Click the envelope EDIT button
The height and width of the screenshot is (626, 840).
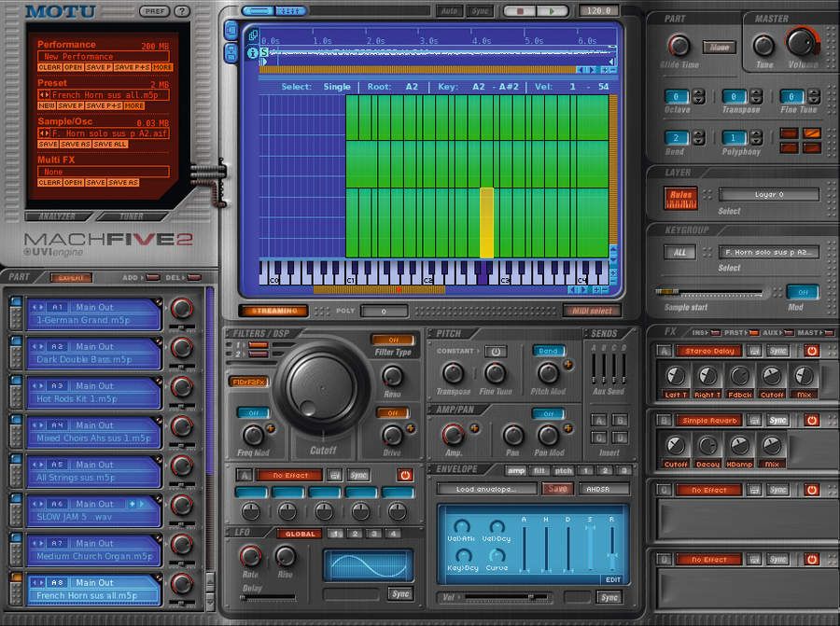pyautogui.click(x=613, y=580)
